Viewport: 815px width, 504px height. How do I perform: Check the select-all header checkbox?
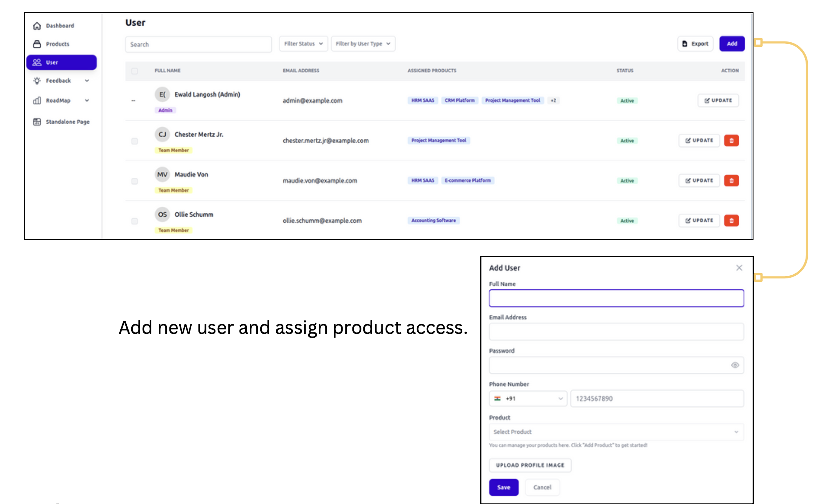pyautogui.click(x=135, y=71)
